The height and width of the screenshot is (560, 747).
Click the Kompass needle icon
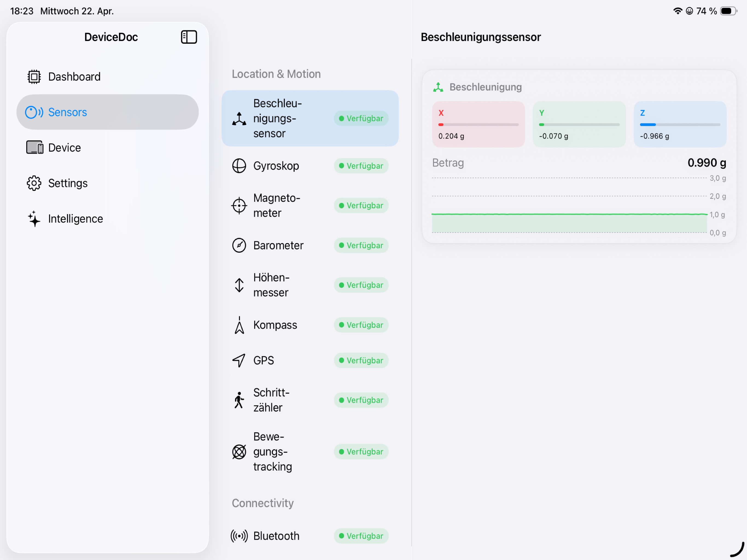[239, 325]
